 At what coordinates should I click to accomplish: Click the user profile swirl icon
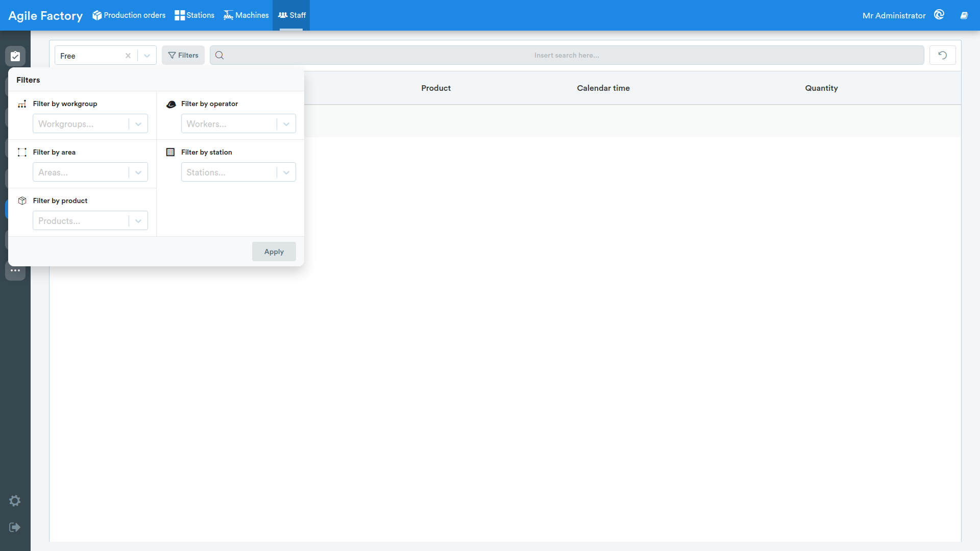pos(939,15)
